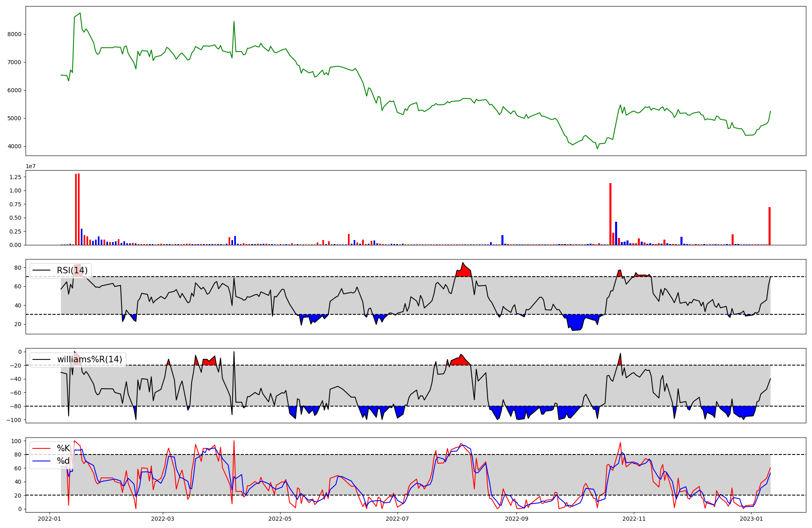Click the %K legend entry

pos(63,448)
